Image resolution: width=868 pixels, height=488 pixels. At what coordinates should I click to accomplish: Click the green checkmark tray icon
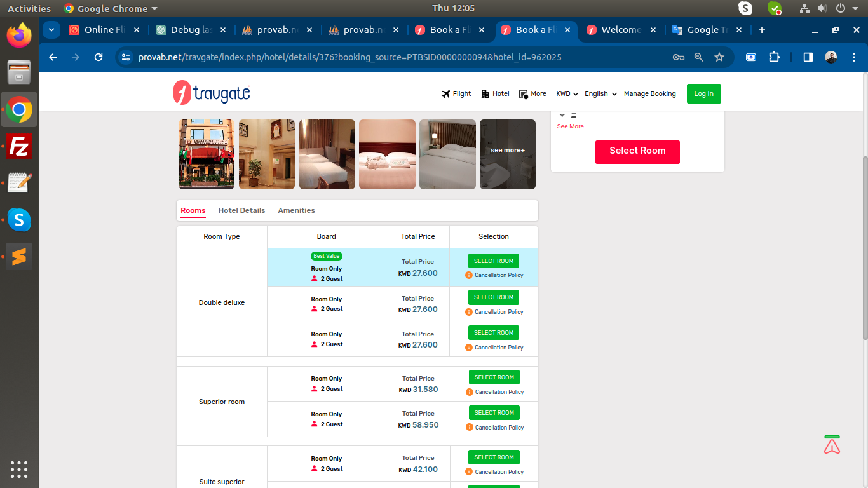(775, 8)
